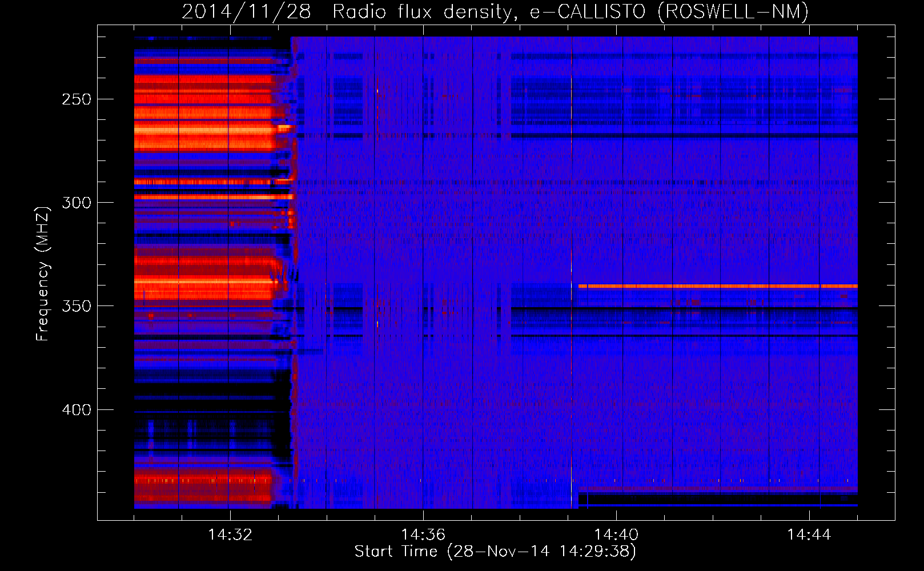Click the 14:36 time tick label
924x571 pixels.
[423, 534]
